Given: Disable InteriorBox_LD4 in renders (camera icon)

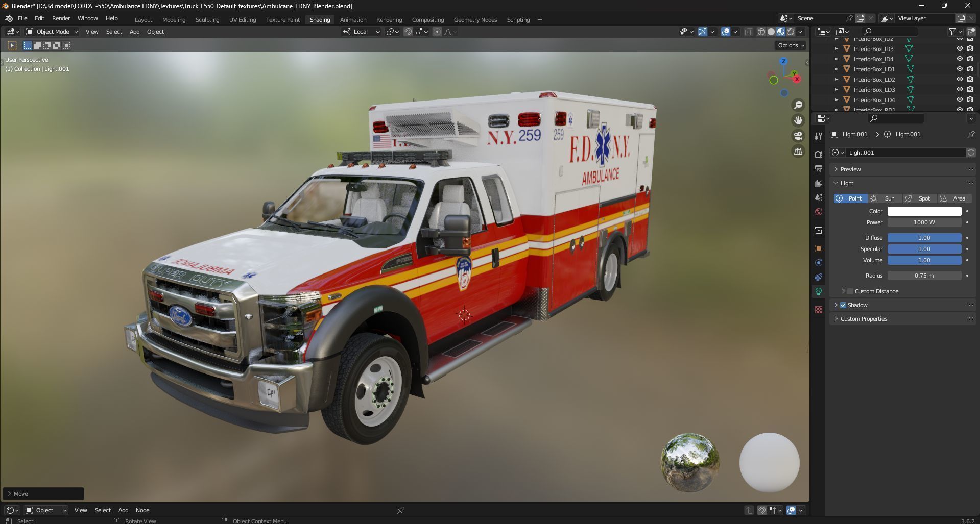Looking at the screenshot, I should 970,100.
